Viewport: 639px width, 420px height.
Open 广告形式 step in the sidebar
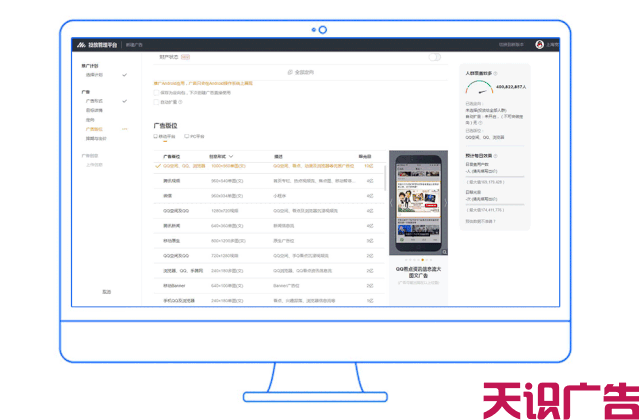(x=94, y=101)
